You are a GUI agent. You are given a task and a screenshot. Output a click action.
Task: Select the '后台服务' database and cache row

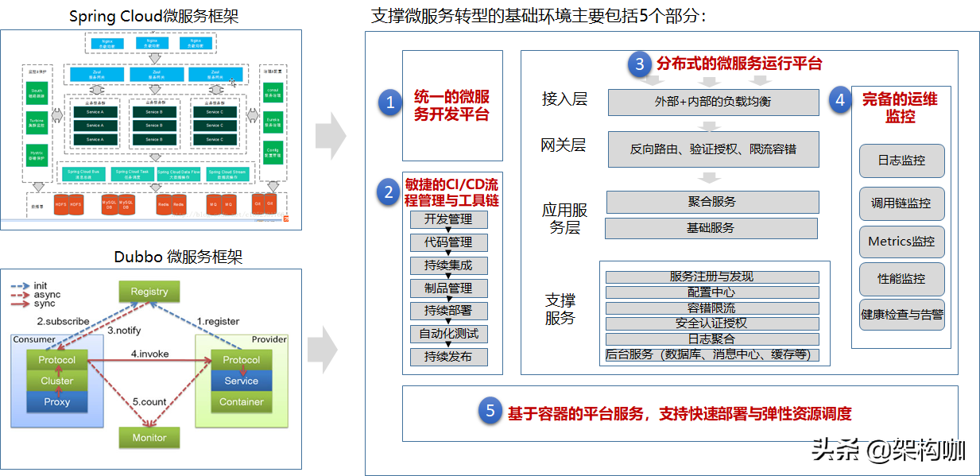click(x=712, y=355)
